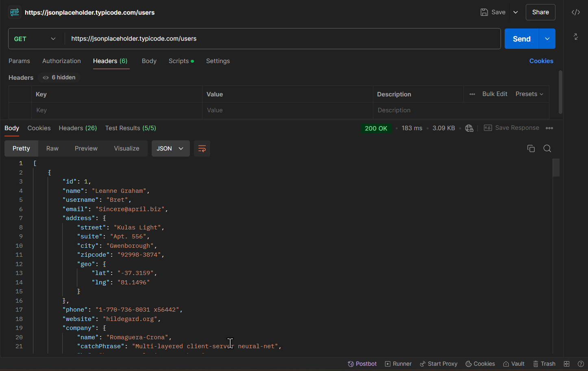This screenshot has height=371, width=588.
Task: Click the HTTP request type icon
Action: pos(15,12)
